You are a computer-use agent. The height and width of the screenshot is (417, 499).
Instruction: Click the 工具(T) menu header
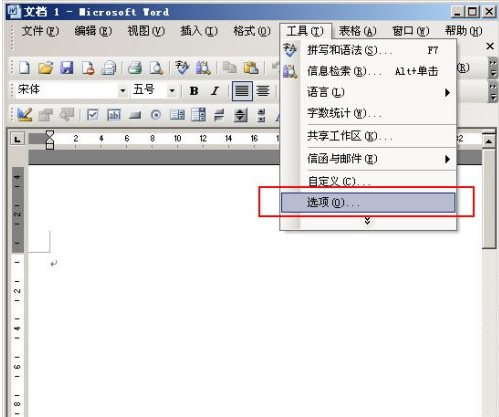click(x=305, y=31)
